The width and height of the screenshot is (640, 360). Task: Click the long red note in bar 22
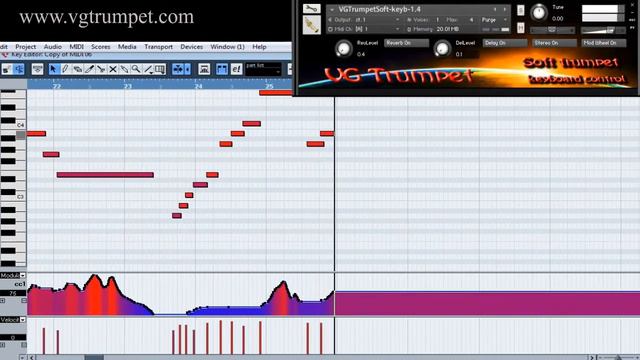[x=105, y=175]
